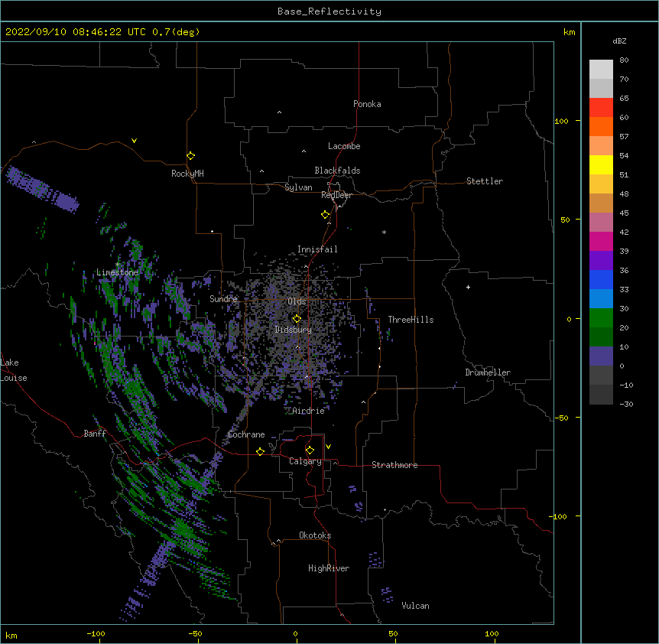Click the Base_Reflectivity title

[329, 11]
